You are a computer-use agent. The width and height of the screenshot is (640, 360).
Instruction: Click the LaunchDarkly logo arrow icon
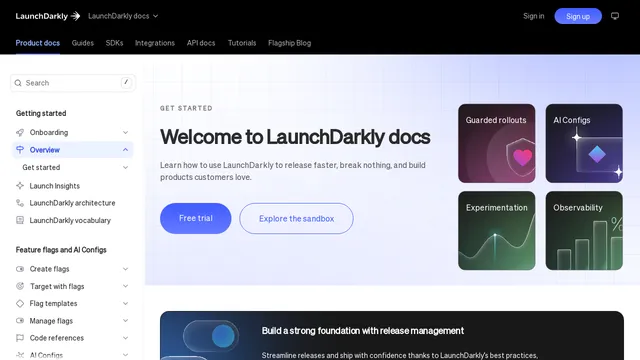click(x=76, y=16)
